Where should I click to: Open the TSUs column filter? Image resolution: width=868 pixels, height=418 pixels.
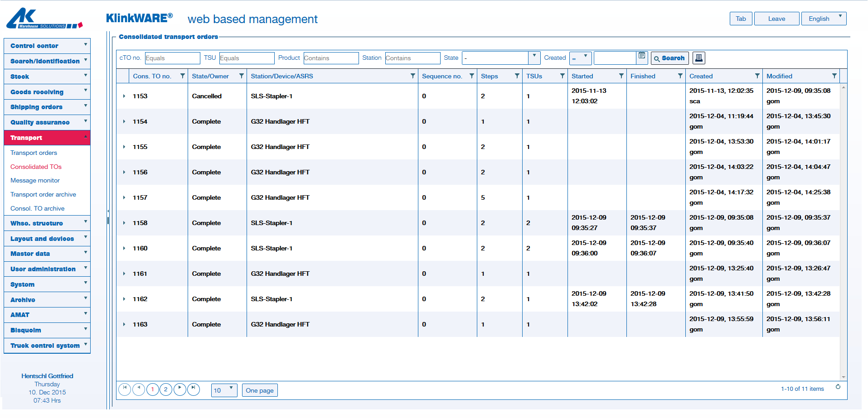click(x=563, y=76)
